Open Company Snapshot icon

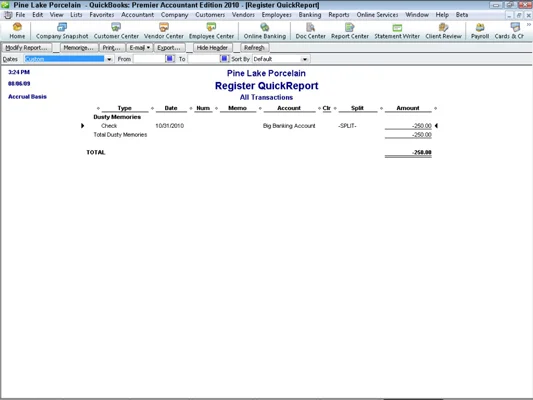[62, 31]
